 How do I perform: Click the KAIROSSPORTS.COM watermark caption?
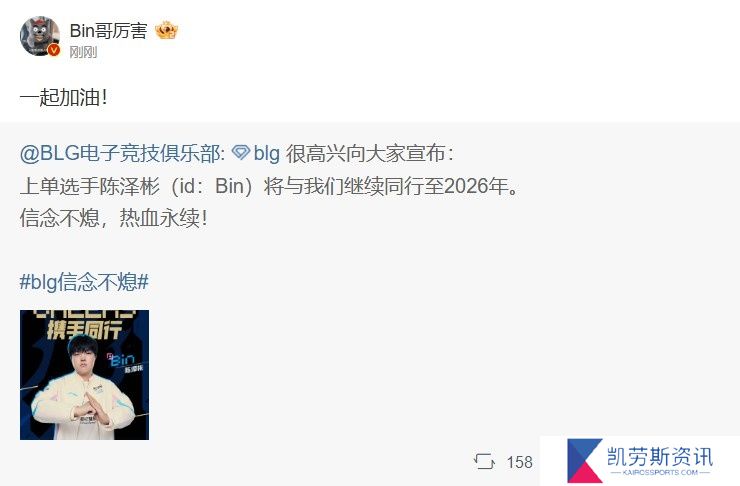pos(660,472)
